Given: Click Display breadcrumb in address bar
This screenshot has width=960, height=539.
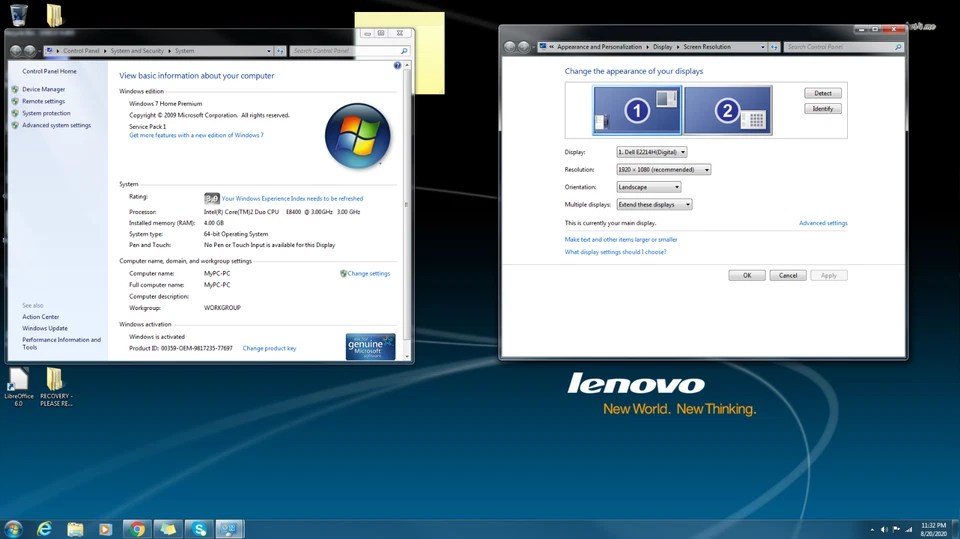Looking at the screenshot, I should pyautogui.click(x=662, y=47).
